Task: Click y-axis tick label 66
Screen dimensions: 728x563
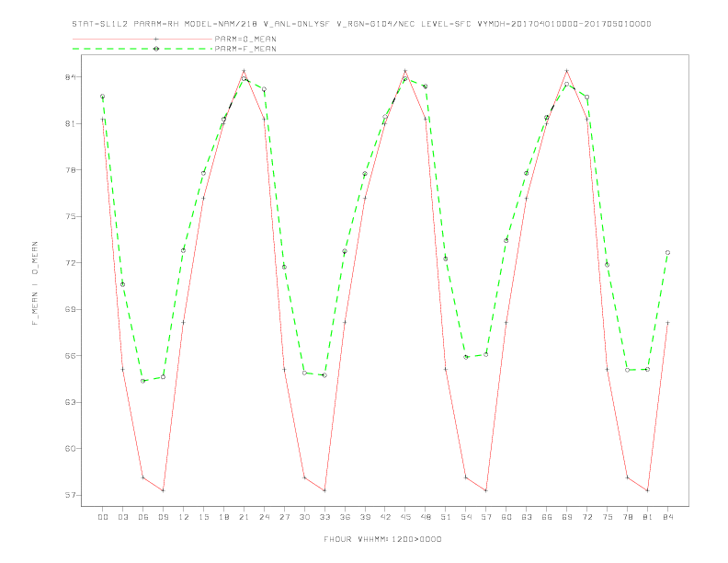Action: pyautogui.click(x=70, y=356)
